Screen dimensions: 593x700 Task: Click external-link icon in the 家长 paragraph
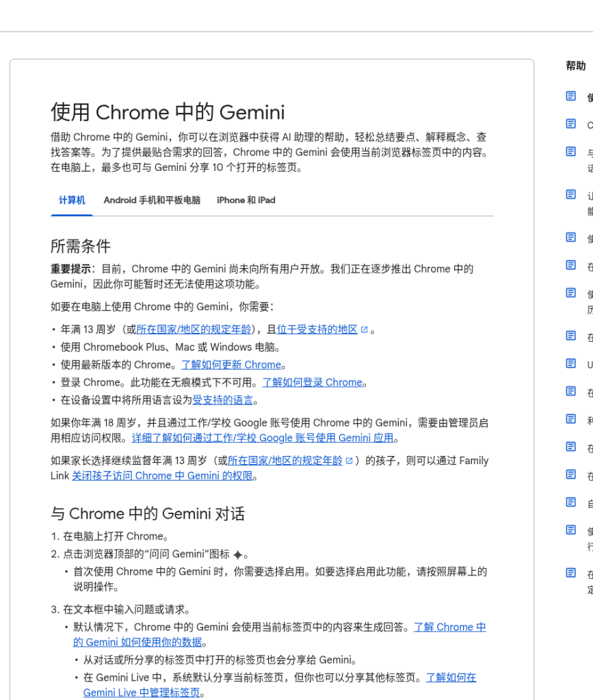pos(350,461)
